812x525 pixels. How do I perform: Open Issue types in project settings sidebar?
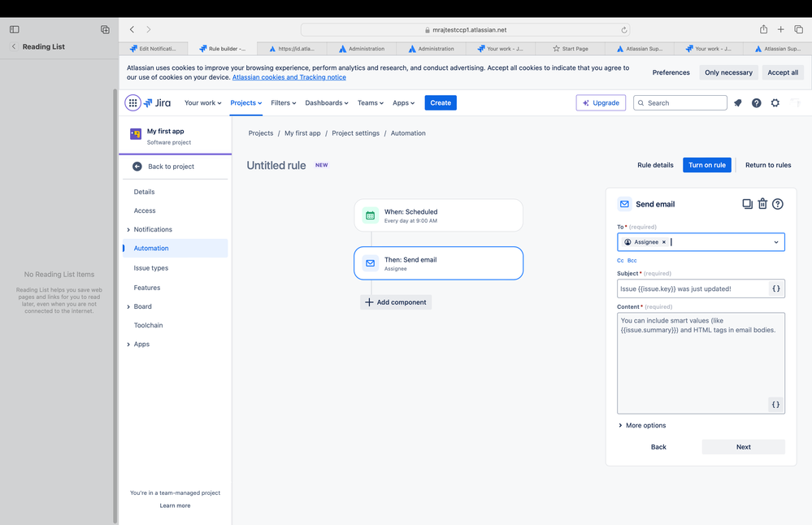(150, 268)
